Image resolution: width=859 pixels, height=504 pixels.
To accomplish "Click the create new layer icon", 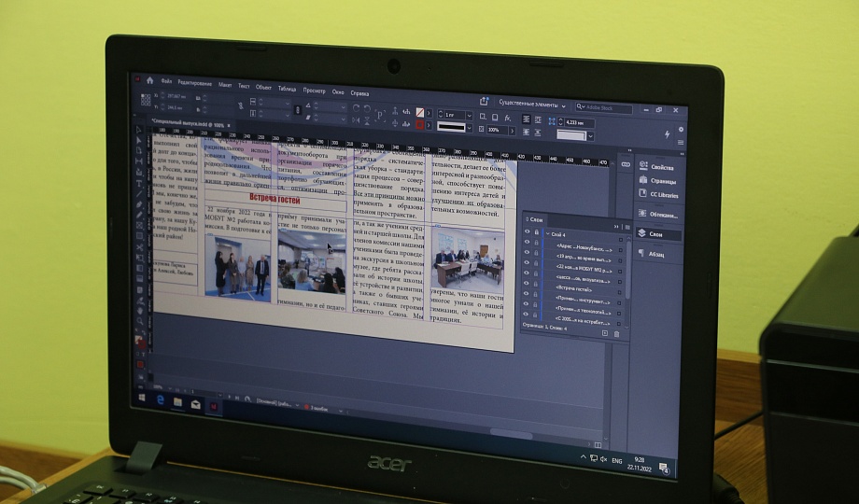I will (x=605, y=333).
